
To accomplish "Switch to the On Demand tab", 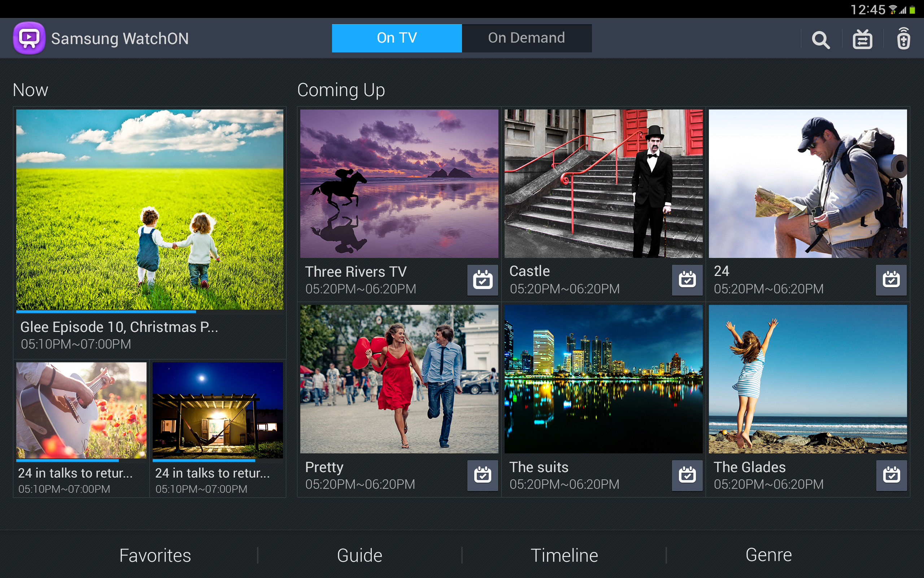I will pos(527,38).
